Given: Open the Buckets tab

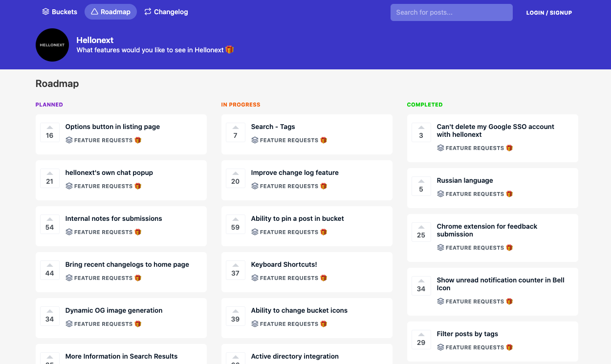Looking at the screenshot, I should 60,12.
